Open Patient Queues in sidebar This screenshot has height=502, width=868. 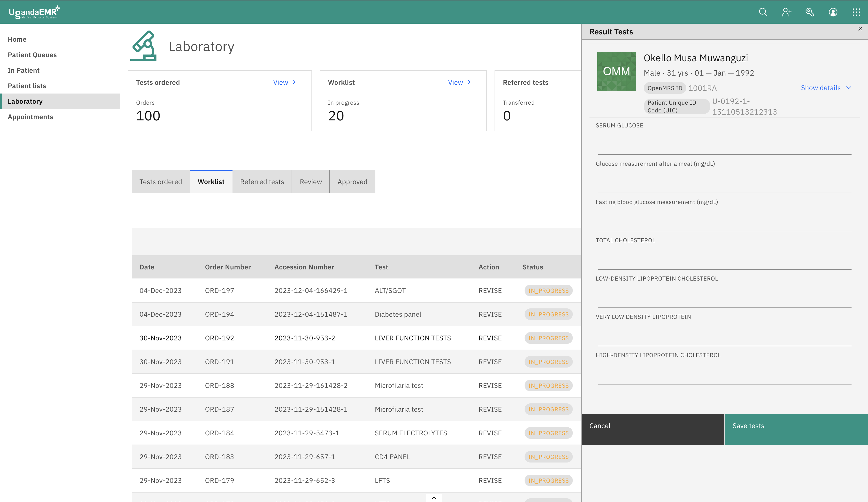32,55
